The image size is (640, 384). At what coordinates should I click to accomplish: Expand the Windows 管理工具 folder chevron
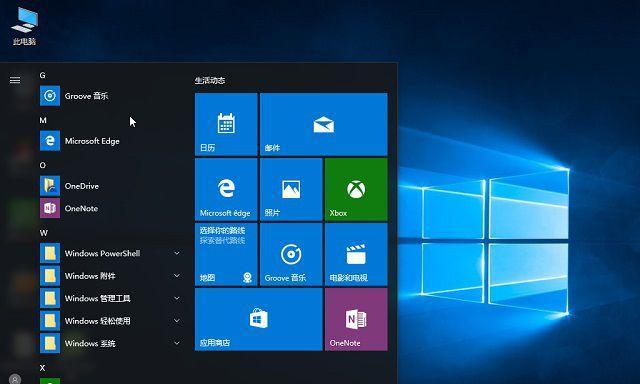coord(177,298)
